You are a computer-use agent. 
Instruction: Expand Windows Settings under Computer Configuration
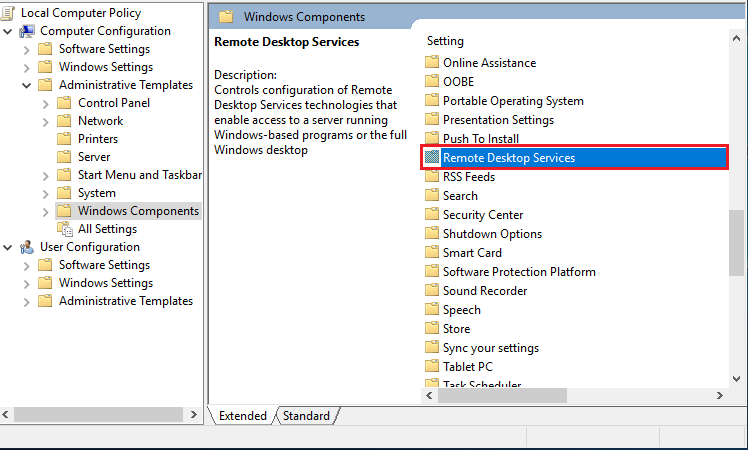pyautogui.click(x=27, y=68)
